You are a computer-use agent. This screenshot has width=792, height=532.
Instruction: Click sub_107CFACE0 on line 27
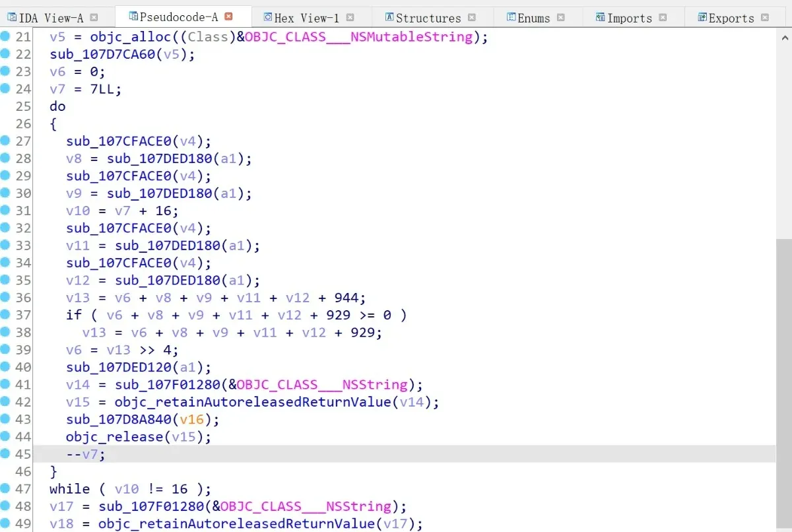click(x=118, y=141)
